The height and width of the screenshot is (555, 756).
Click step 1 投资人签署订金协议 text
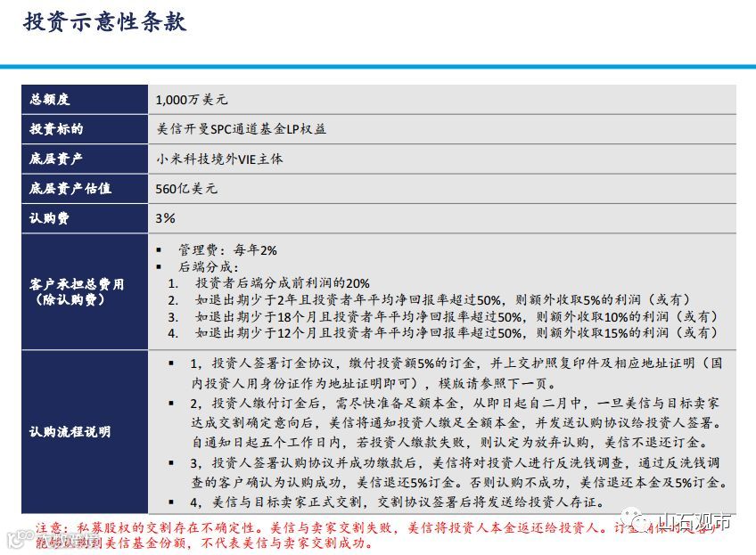456,373
